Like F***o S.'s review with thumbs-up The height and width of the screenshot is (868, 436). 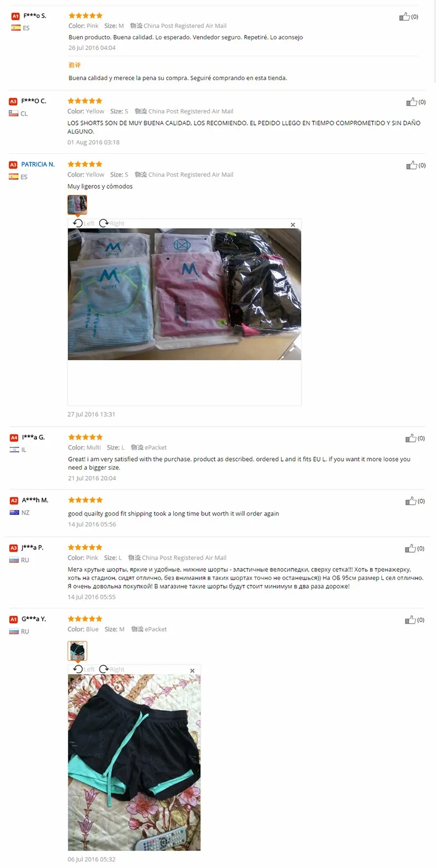click(x=404, y=16)
